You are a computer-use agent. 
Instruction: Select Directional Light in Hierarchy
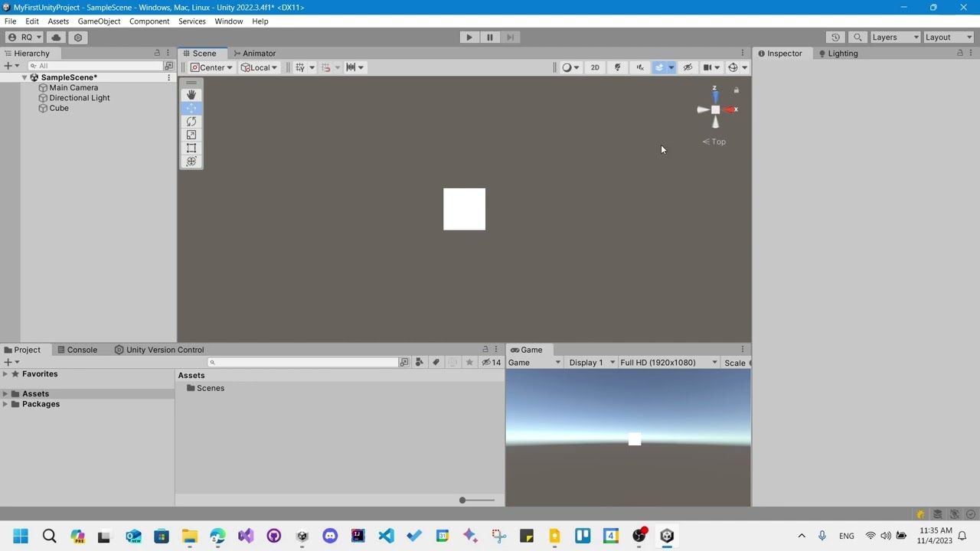(x=80, y=98)
